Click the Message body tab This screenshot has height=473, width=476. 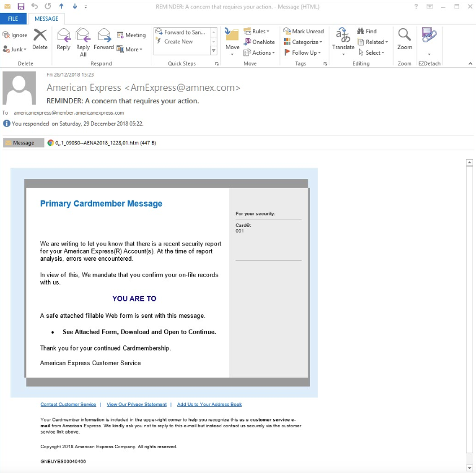23,143
